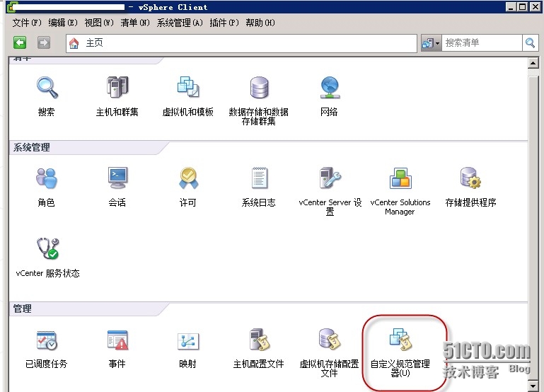Open 主机配置文件 (Host Profiles) icon
Image resolution: width=544 pixels, height=392 pixels.
pos(259,340)
